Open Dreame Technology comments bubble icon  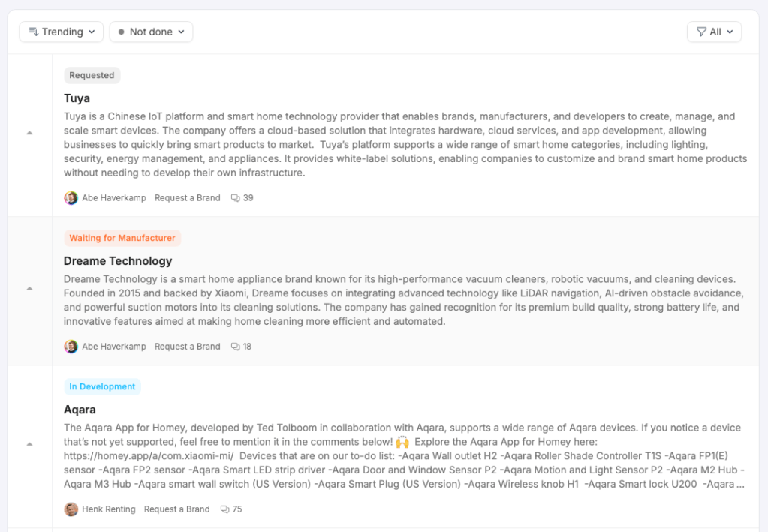click(x=236, y=347)
